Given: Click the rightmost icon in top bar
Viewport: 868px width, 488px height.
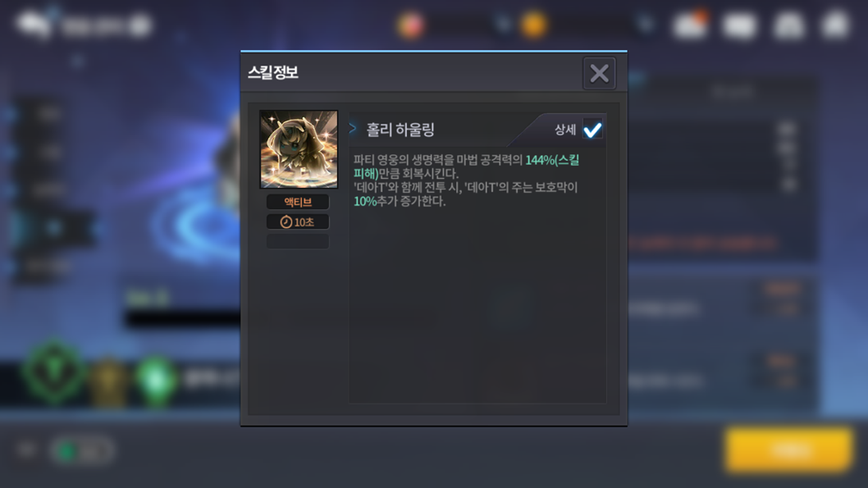Looking at the screenshot, I should click(x=836, y=25).
